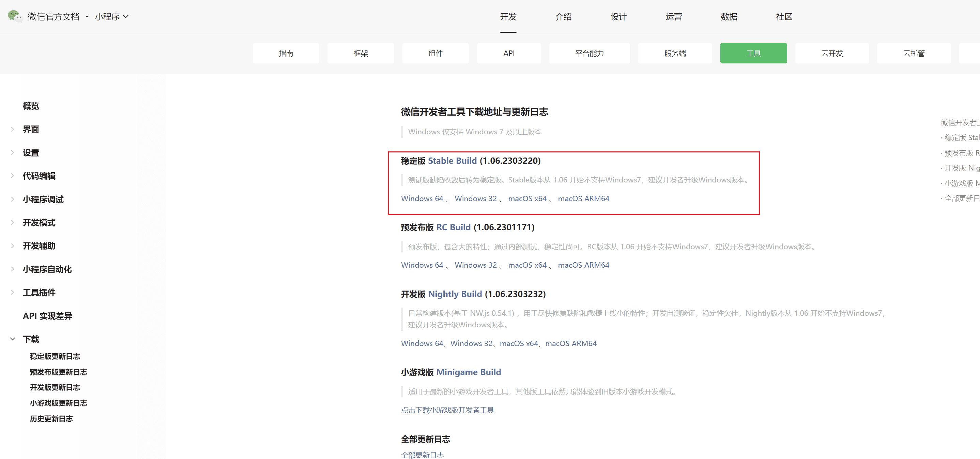The height and width of the screenshot is (459, 980).
Task: Open 开发版更新日志 in sidebar
Action: 55,387
